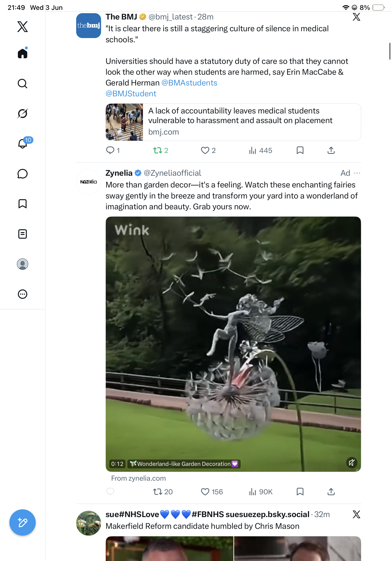392x561 pixels.
Task: Open the Home feed icon
Action: 23,53
